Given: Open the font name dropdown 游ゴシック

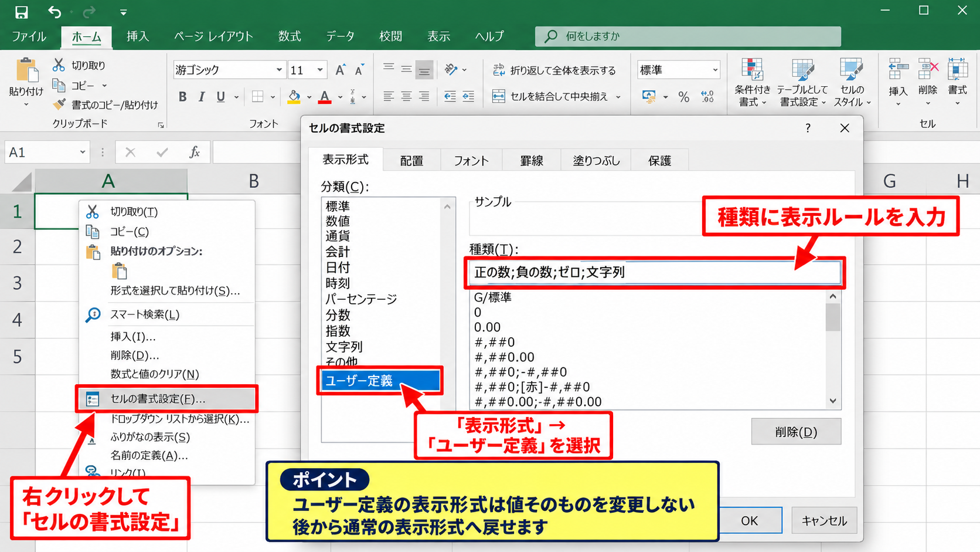Looking at the screenshot, I should pyautogui.click(x=279, y=70).
